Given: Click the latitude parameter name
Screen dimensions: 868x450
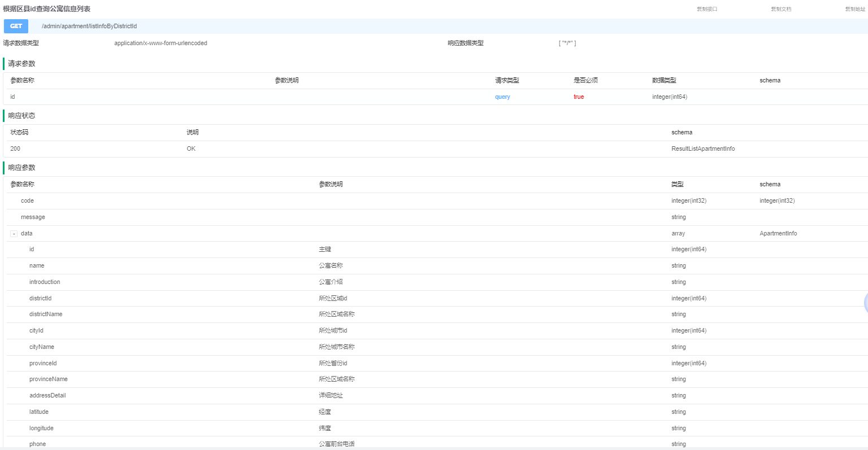Looking at the screenshot, I should click(39, 412).
